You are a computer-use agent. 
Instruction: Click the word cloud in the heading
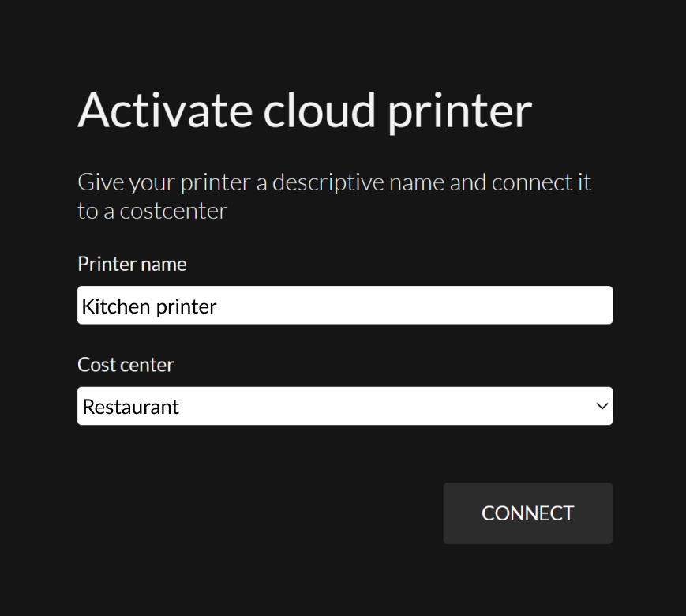click(319, 110)
